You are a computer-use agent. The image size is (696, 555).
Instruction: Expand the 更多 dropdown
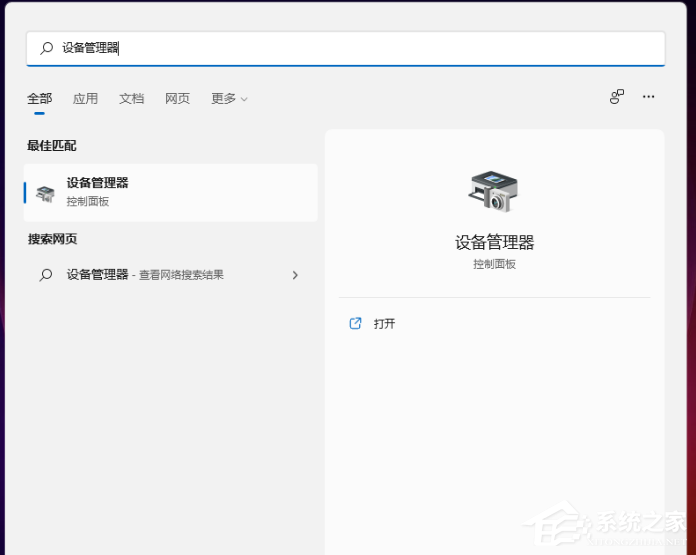pyautogui.click(x=229, y=98)
